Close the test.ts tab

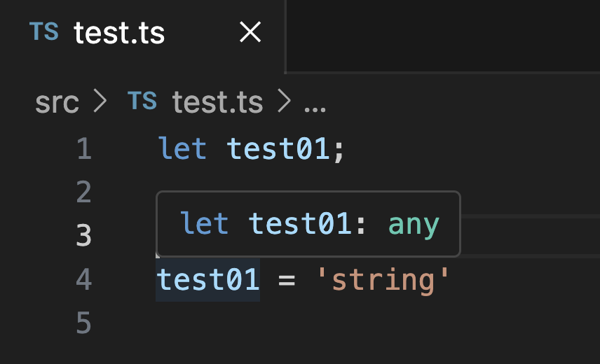click(x=250, y=32)
